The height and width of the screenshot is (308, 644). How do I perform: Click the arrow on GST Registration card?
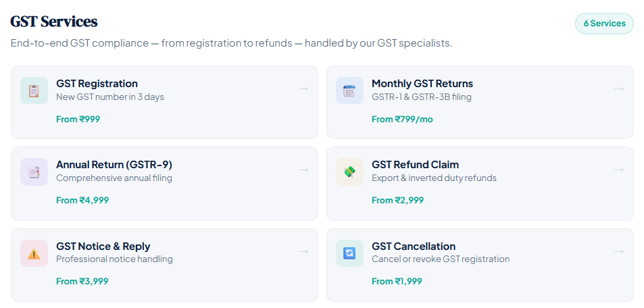click(x=303, y=88)
